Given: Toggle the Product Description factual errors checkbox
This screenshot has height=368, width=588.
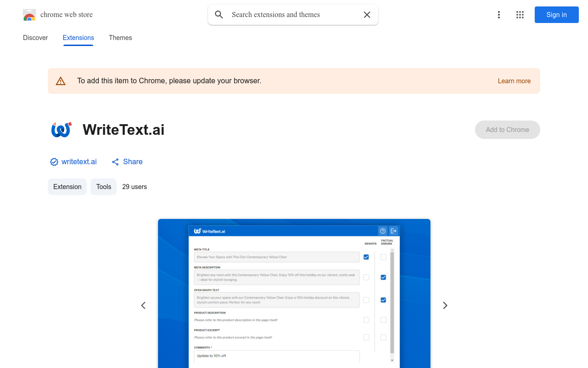Looking at the screenshot, I should click(384, 320).
